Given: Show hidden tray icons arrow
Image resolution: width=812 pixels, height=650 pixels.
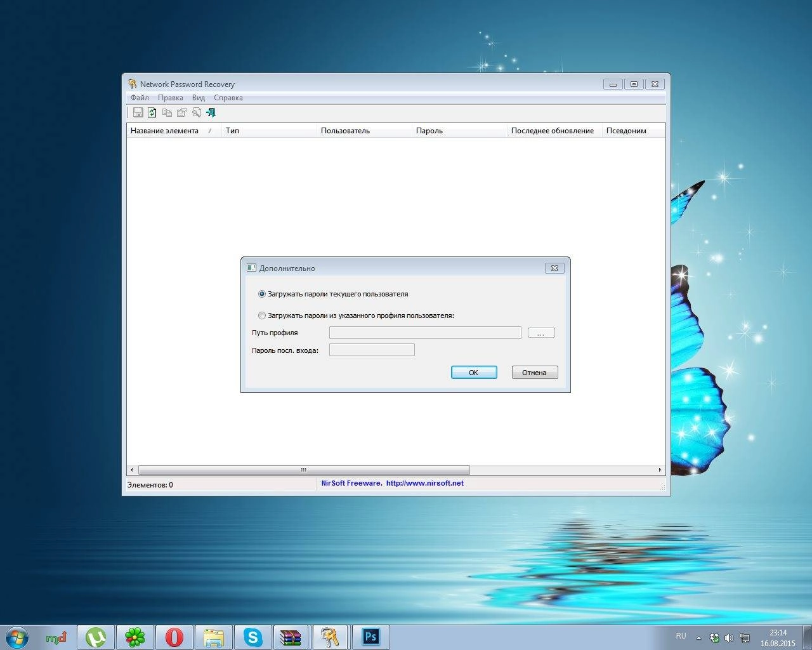Looking at the screenshot, I should (698, 638).
